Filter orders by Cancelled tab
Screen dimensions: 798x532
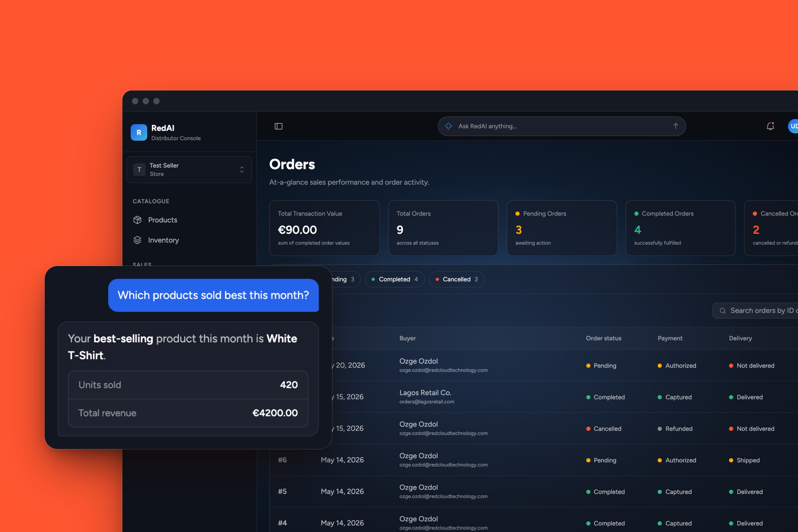(457, 279)
